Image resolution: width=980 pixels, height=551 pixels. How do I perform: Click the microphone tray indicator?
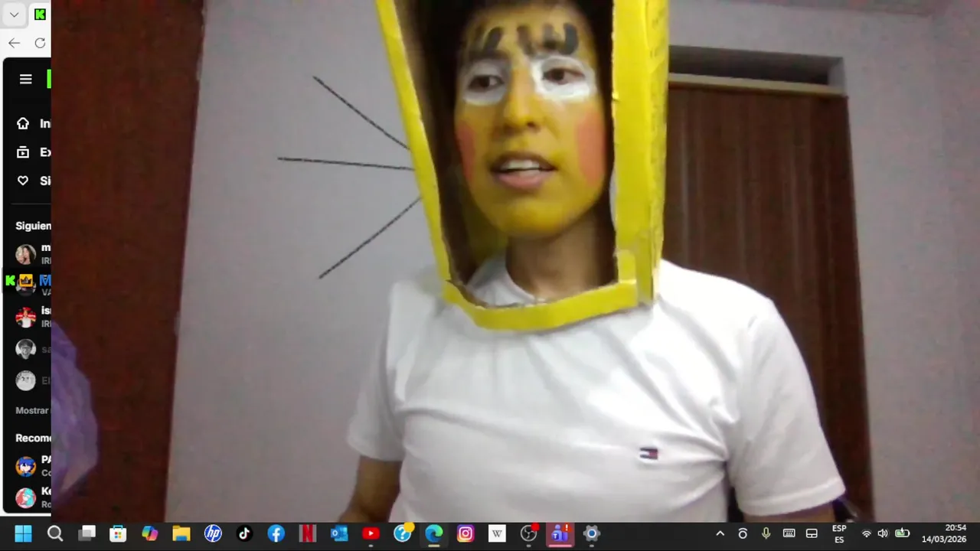(x=766, y=533)
